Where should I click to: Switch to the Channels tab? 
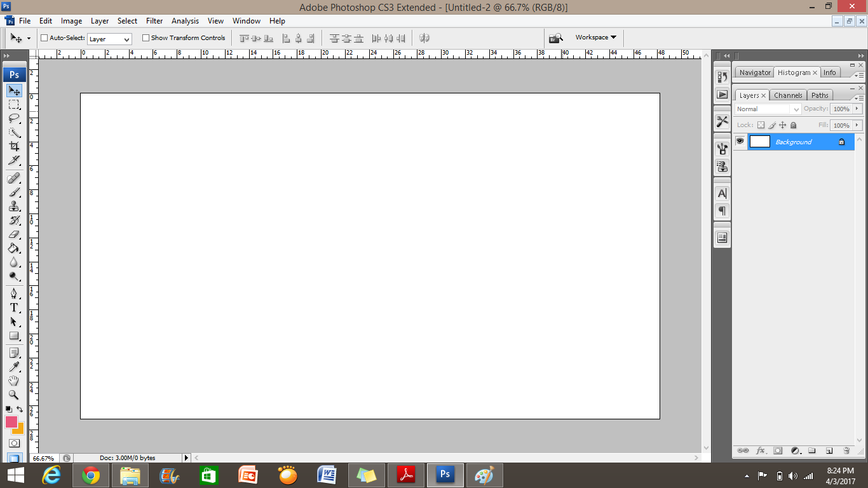(x=787, y=95)
